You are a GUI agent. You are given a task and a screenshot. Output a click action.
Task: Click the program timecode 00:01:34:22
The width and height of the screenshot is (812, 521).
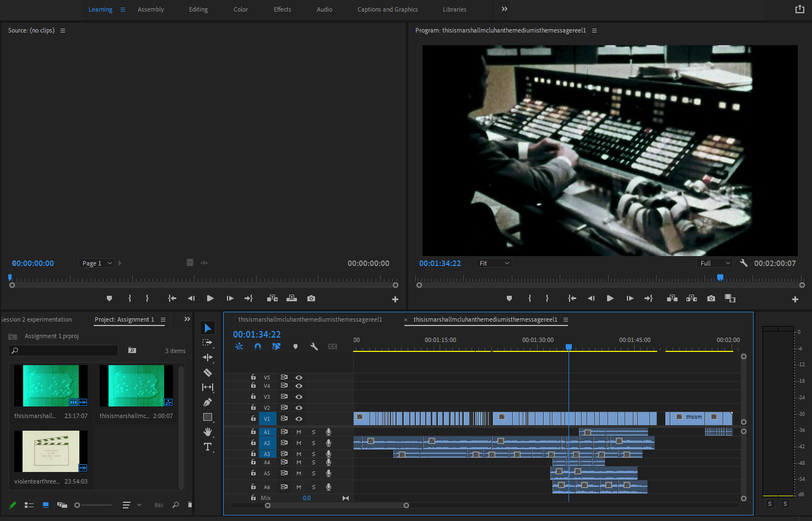(440, 263)
